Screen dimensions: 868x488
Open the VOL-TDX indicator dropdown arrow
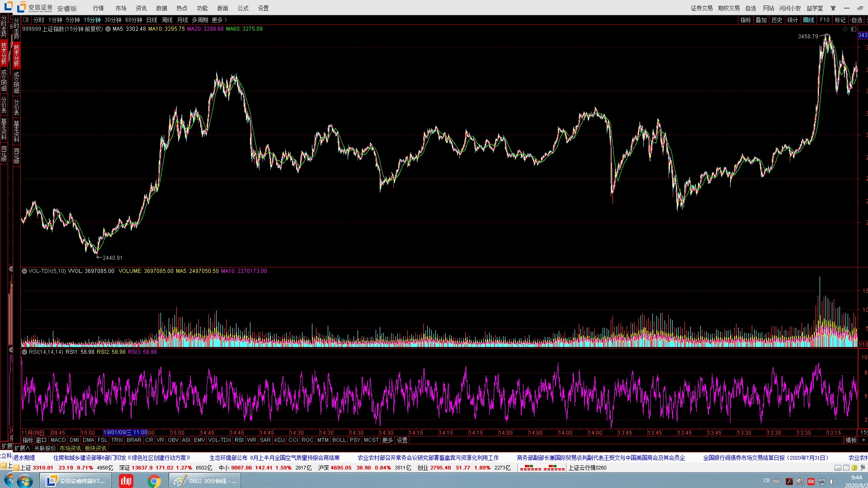click(24, 271)
